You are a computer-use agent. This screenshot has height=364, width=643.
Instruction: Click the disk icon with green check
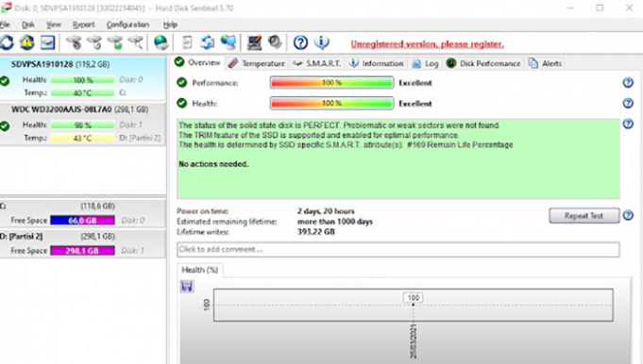pyautogui.click(x=115, y=42)
